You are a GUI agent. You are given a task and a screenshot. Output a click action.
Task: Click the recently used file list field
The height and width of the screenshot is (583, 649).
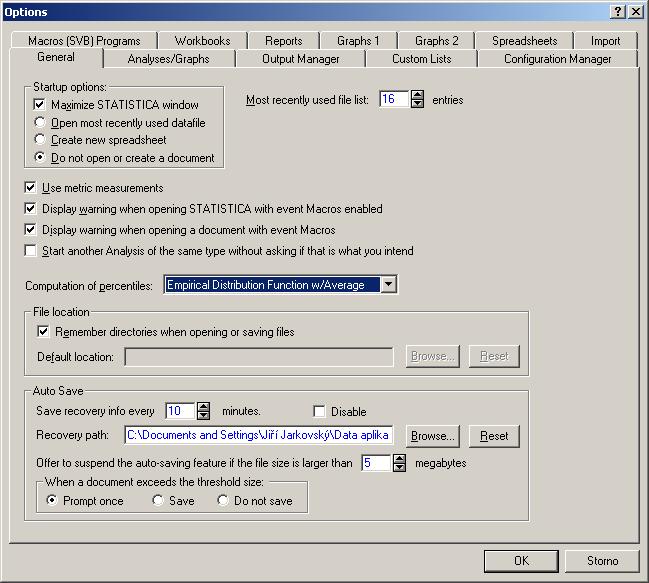(x=394, y=99)
